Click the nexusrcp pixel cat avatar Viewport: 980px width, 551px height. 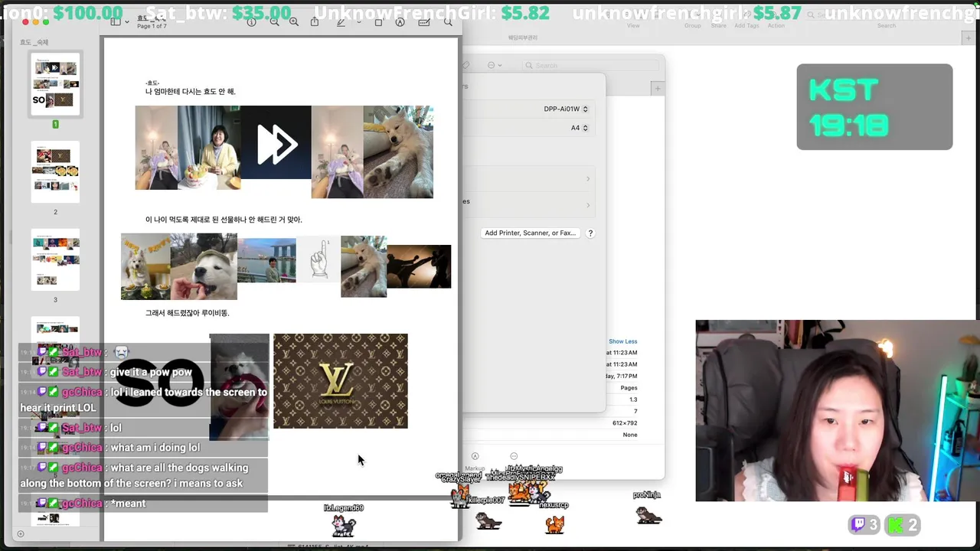tap(554, 524)
